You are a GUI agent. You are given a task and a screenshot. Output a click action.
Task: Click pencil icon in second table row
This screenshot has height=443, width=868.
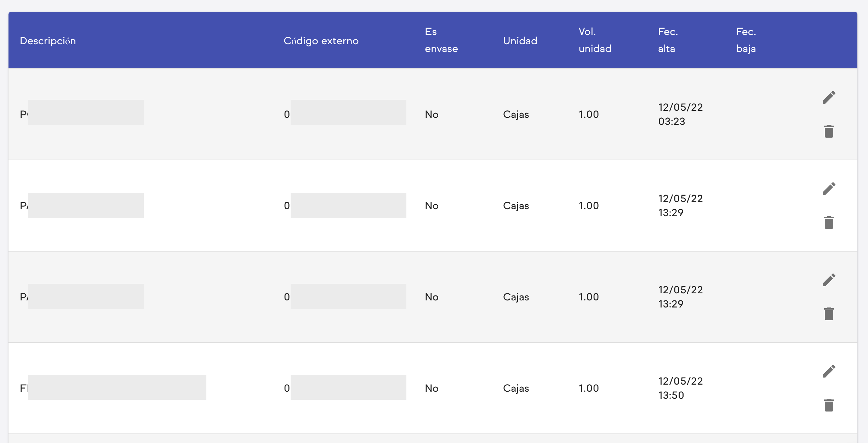pyautogui.click(x=829, y=189)
